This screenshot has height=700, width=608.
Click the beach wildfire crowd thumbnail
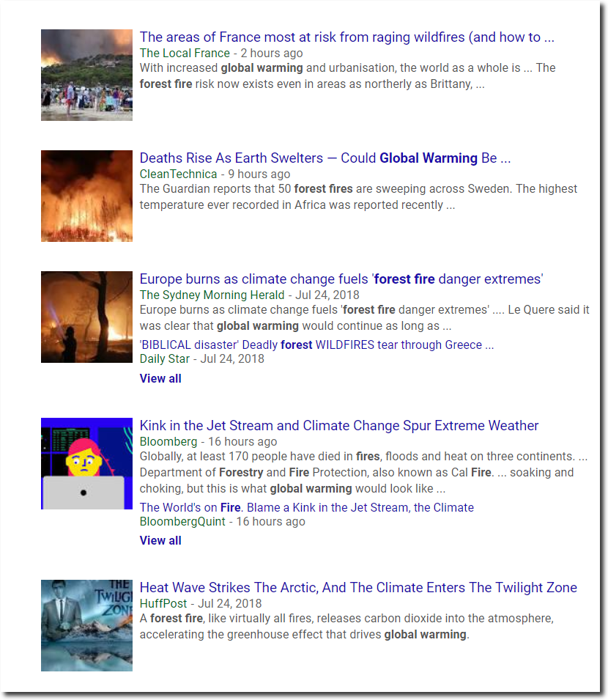[x=86, y=75]
